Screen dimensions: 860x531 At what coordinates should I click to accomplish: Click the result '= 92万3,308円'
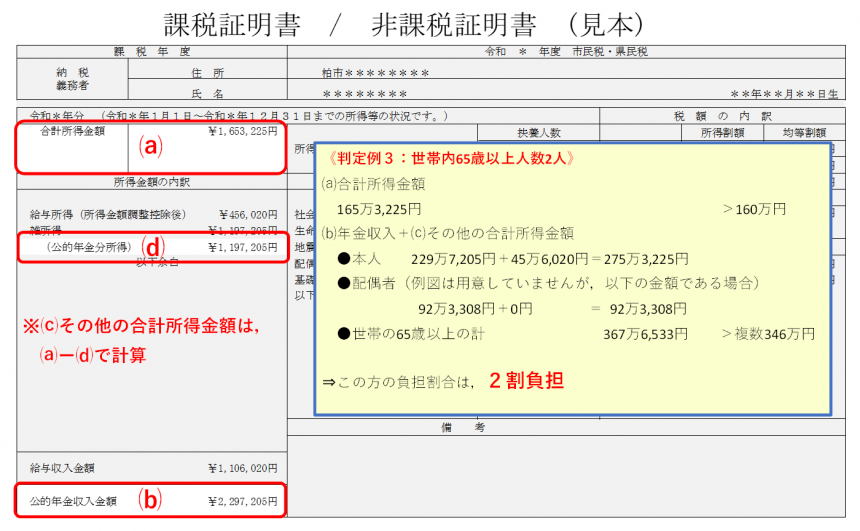[639, 309]
